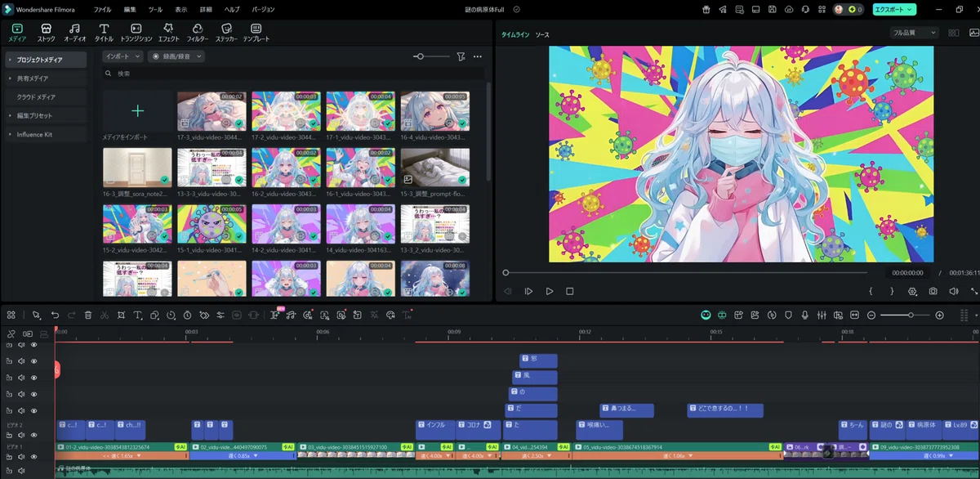Click the preview volume speaker icon
The image size is (980, 479).
coord(954,291)
